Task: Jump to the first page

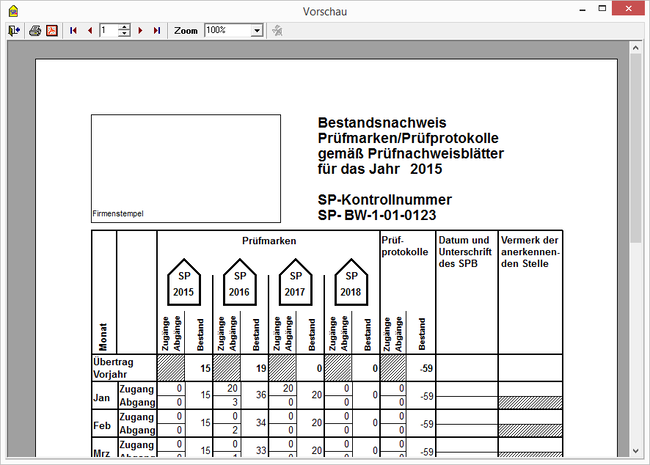Action: pyautogui.click(x=74, y=31)
